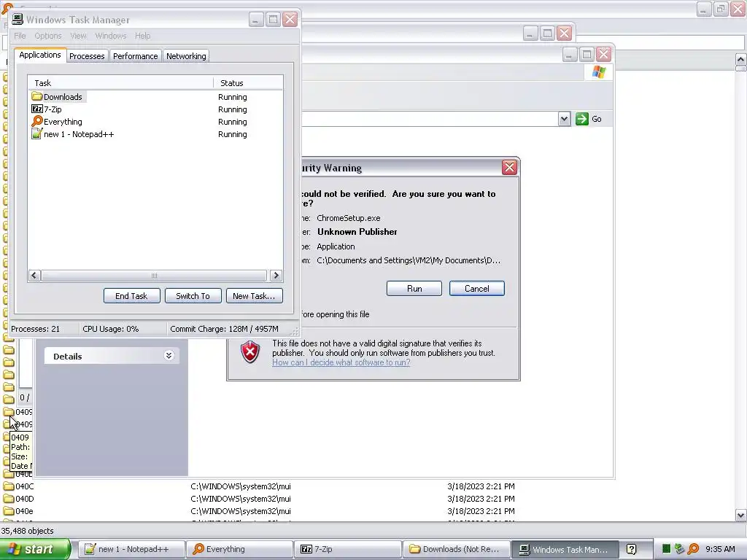The width and height of the screenshot is (747, 560).
Task: Click the Commit Charge status bar entry
Action: (x=224, y=329)
